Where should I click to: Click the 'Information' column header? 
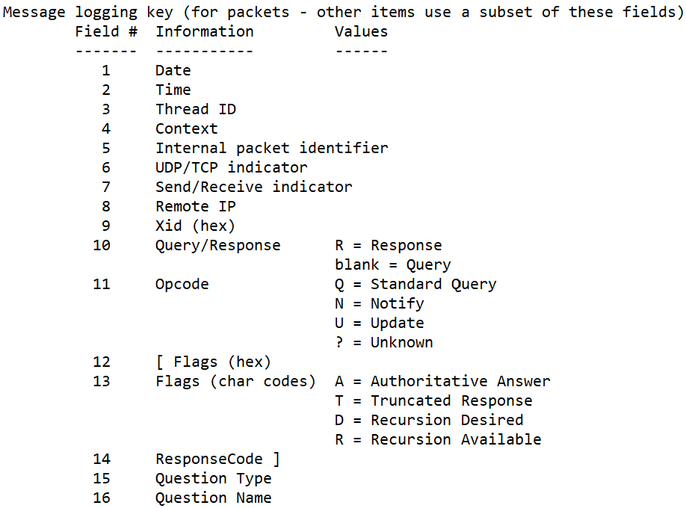[x=205, y=32]
